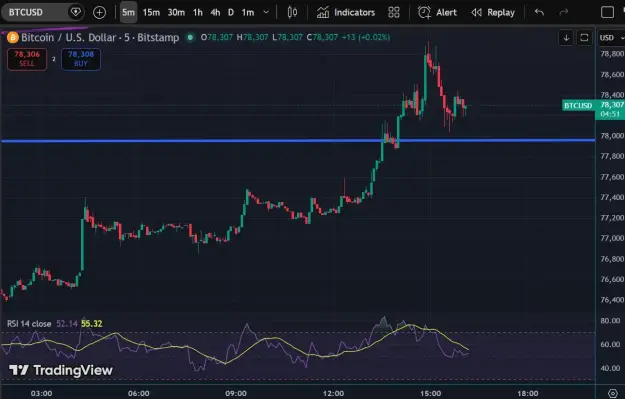Toggle fullscreen chart pane icon
Image resolution: width=625 pixels, height=399 pixels.
[584, 38]
